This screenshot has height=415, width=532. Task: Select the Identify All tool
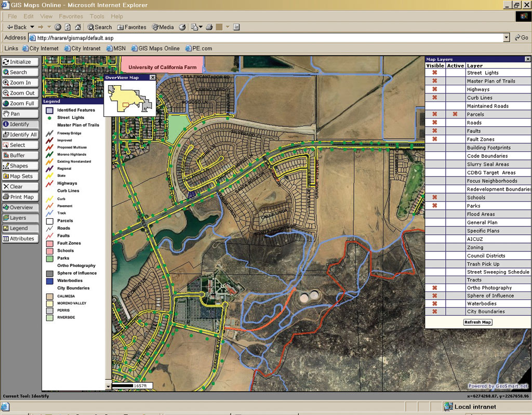[x=20, y=135]
